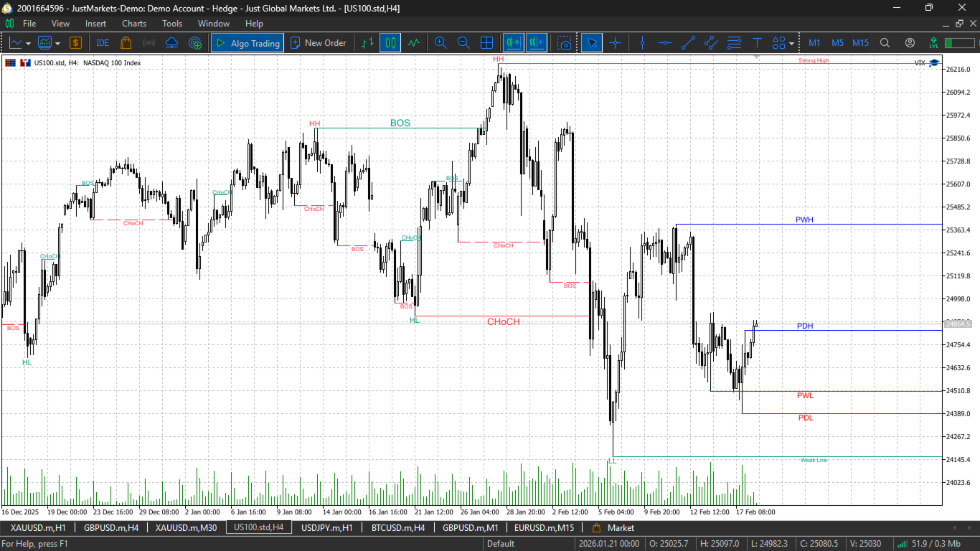Activate the crosshair cursor mode
980x551 pixels.
(x=615, y=43)
